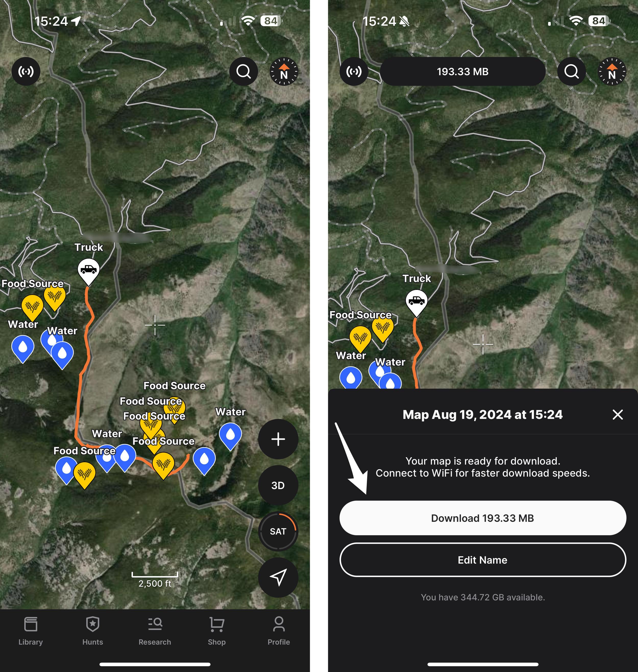Tap the add/plus icon on map
Screen dimensions: 638x672
coord(278,438)
